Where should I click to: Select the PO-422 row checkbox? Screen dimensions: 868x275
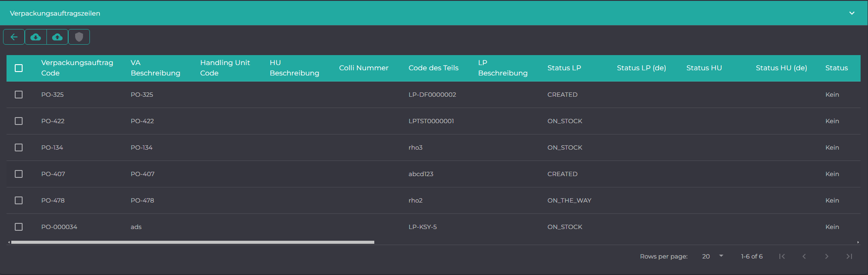pyautogui.click(x=19, y=121)
